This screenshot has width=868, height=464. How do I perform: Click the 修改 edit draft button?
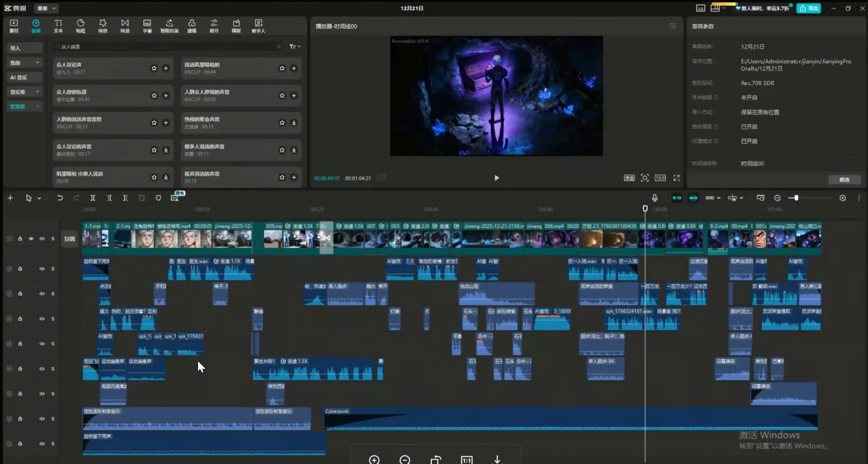pyautogui.click(x=844, y=180)
